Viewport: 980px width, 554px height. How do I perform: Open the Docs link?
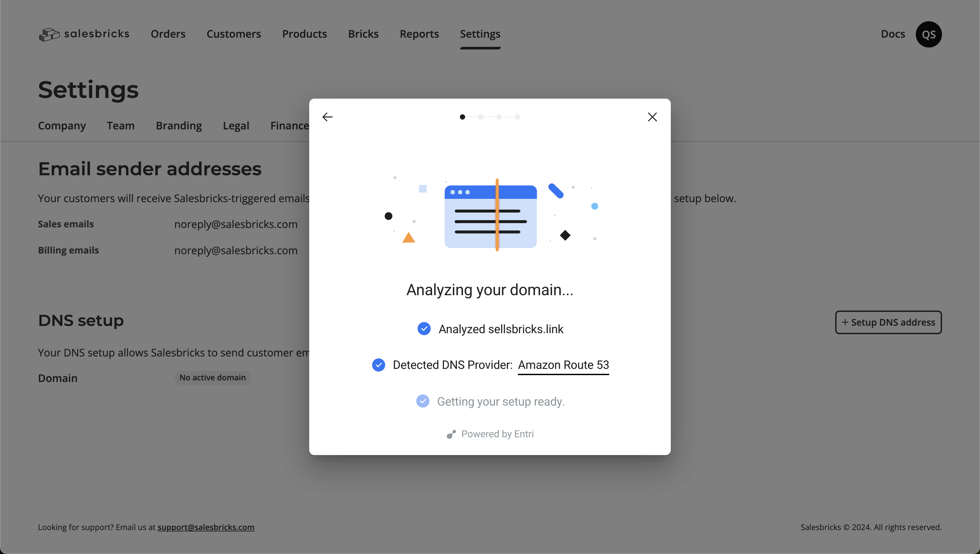(x=893, y=34)
